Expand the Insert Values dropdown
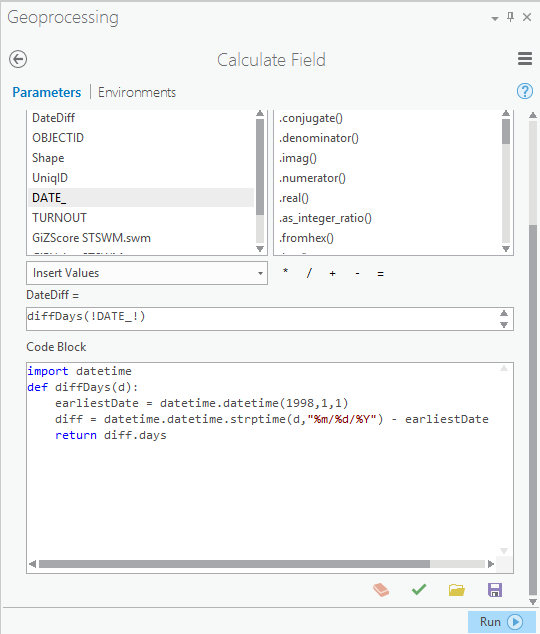The width and height of the screenshot is (540, 634). 147,273
